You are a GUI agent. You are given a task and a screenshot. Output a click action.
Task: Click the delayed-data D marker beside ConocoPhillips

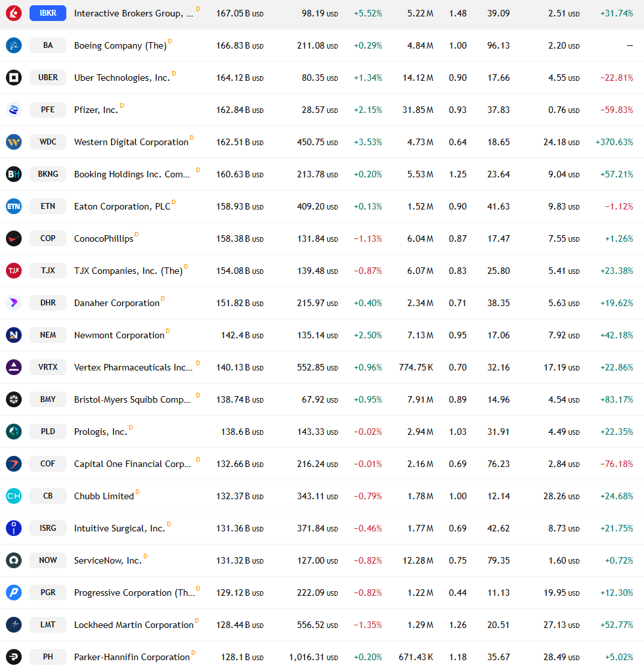point(137,234)
